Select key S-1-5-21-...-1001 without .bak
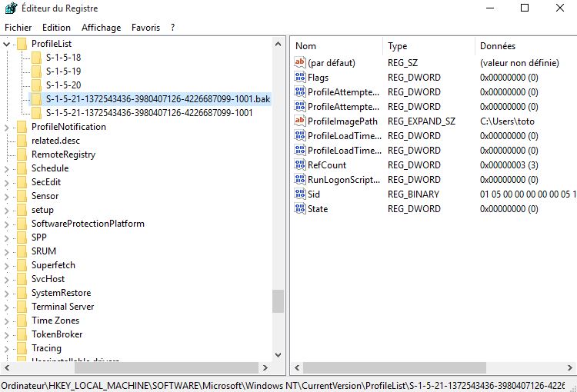The height and width of the screenshot is (392, 577). point(149,113)
